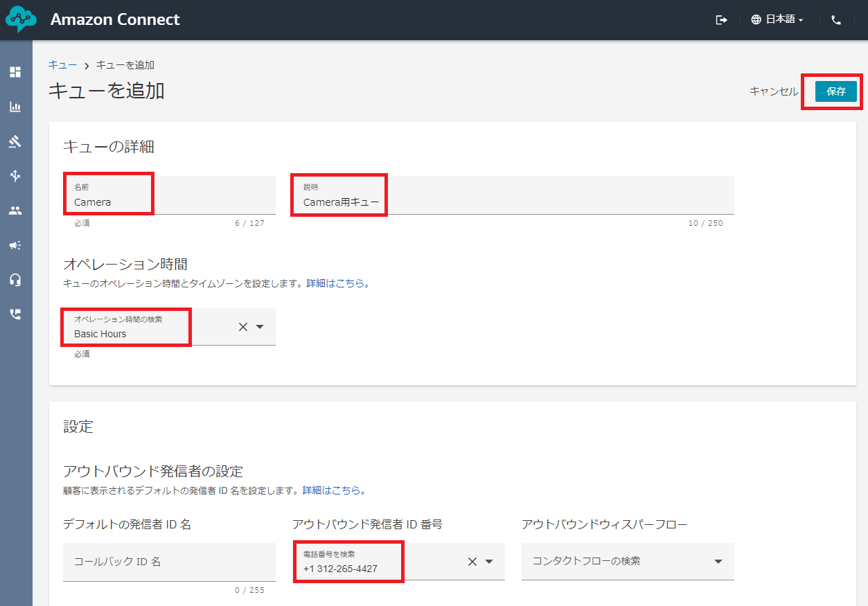Open the users people icon in sidebar

[15, 211]
